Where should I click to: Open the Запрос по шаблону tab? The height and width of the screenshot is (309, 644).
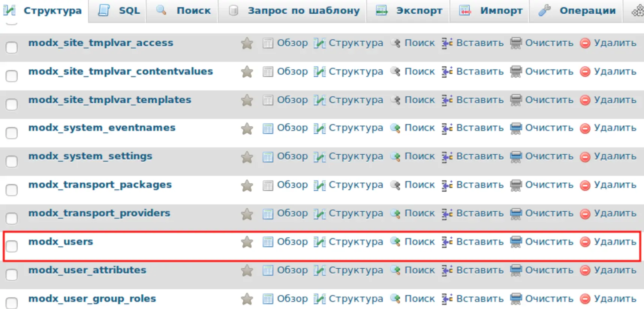coord(292,11)
